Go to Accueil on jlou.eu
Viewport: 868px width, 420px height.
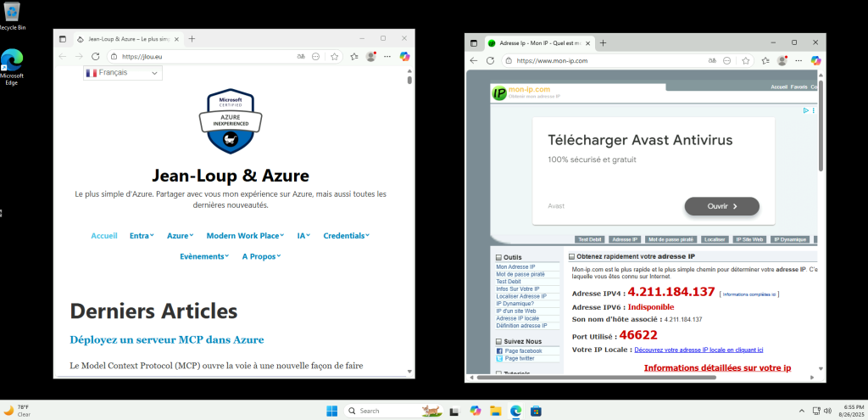[x=104, y=236]
